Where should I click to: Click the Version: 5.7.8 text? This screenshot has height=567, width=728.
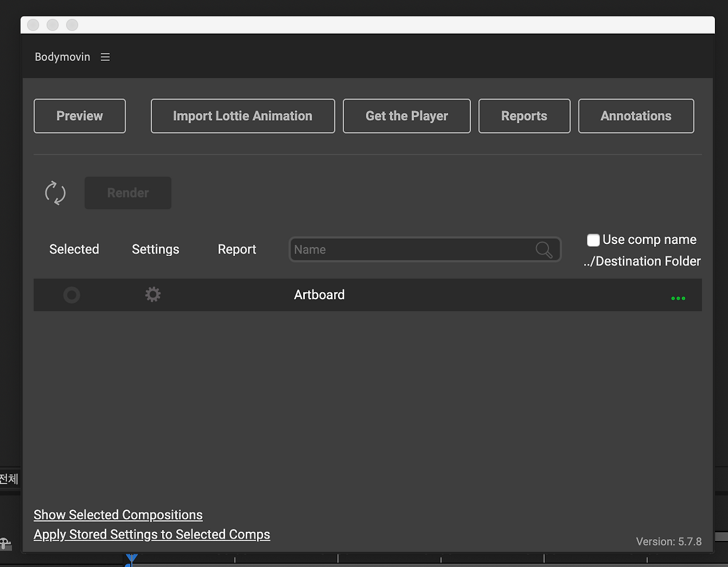click(x=669, y=541)
